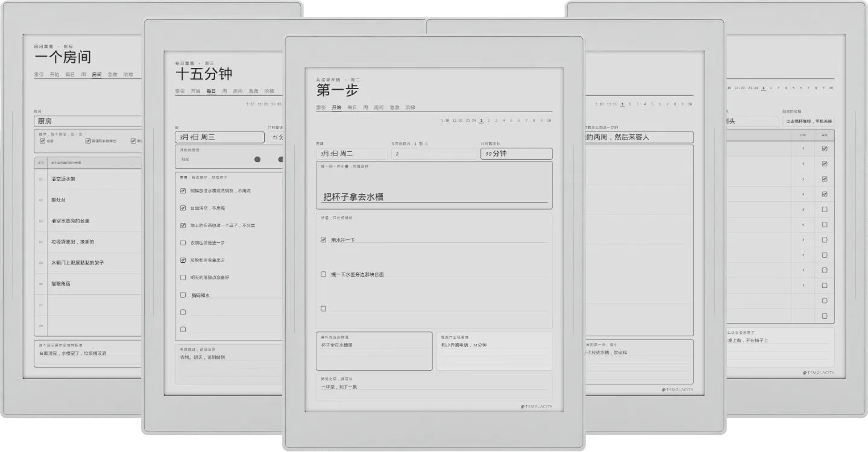Check the 明天的前期准备 checkbox on 十五分钟 page
Screen dimensions: 868x452
pyautogui.click(x=183, y=278)
